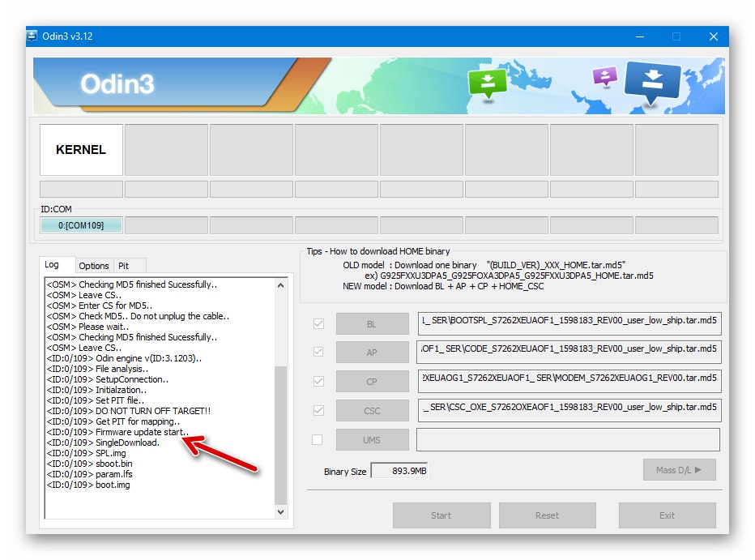This screenshot has height=560, width=755.
Task: Click the Binary Size value field
Action: coord(399,471)
